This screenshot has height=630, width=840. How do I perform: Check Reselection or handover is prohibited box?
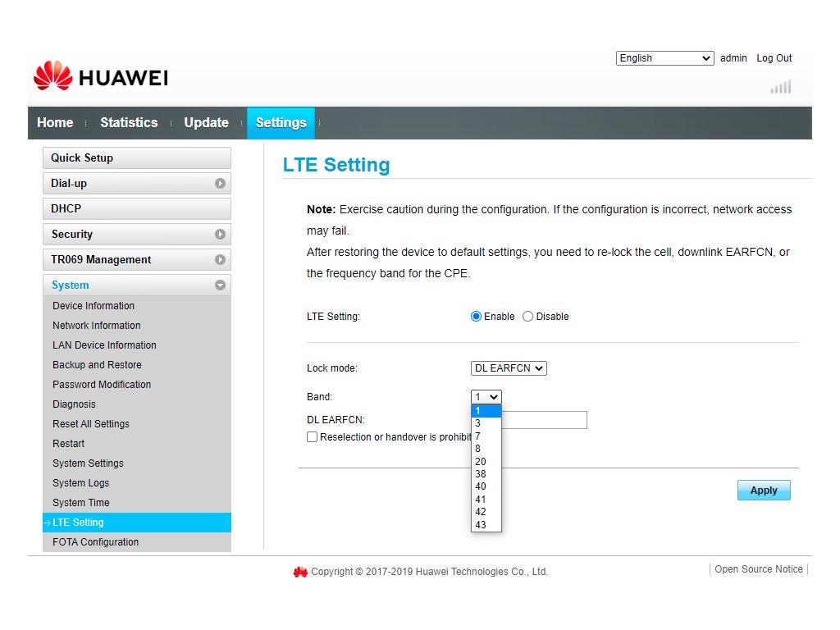[x=312, y=436]
